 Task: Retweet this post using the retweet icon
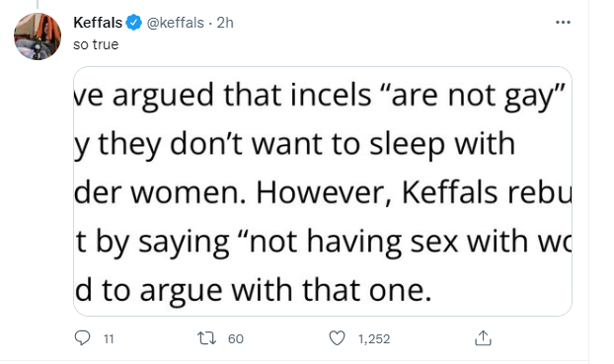(206, 338)
